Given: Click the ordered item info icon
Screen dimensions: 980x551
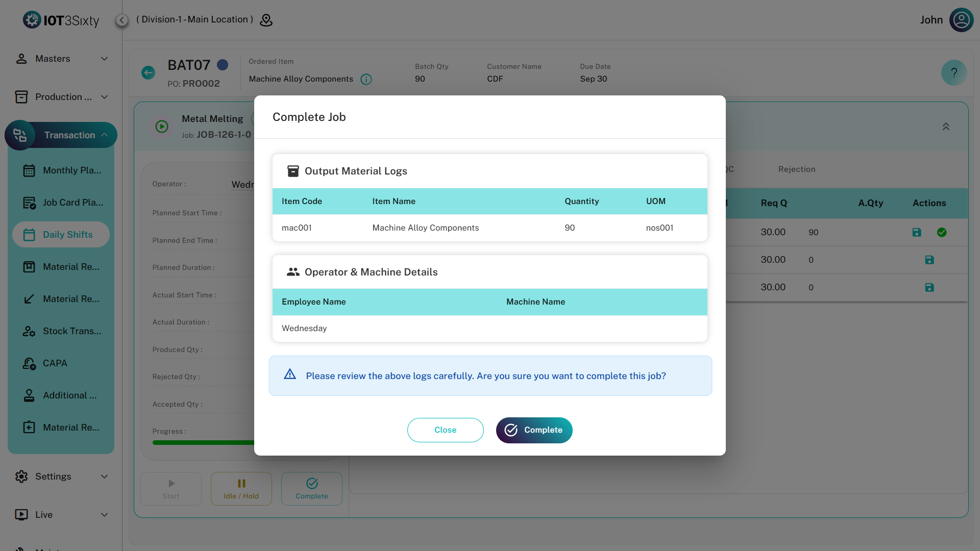Looking at the screenshot, I should point(366,79).
